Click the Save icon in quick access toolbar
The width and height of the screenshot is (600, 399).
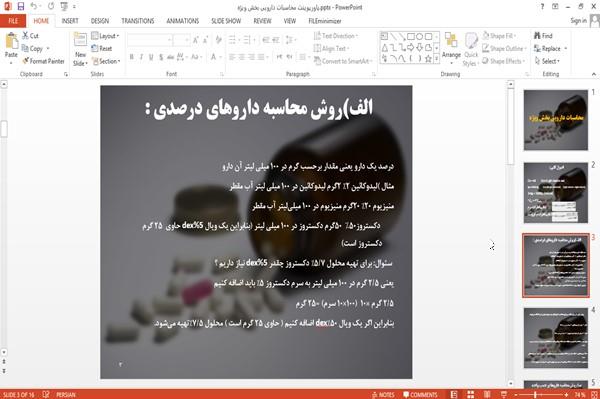pyautogui.click(x=21, y=6)
